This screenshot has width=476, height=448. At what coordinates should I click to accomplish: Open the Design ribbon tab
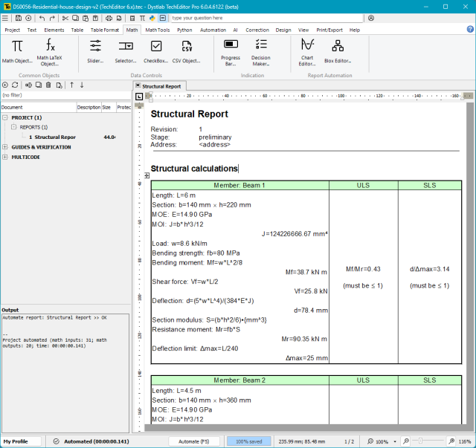tap(283, 30)
